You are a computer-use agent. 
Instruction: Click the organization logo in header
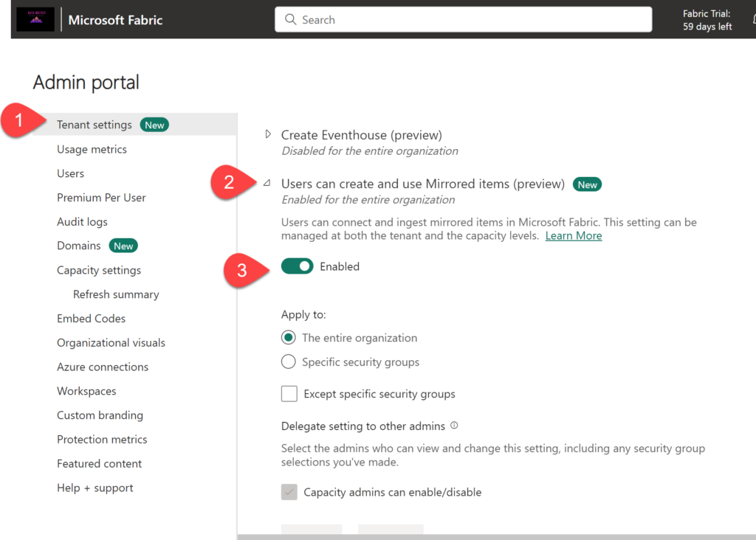pyautogui.click(x=35, y=20)
